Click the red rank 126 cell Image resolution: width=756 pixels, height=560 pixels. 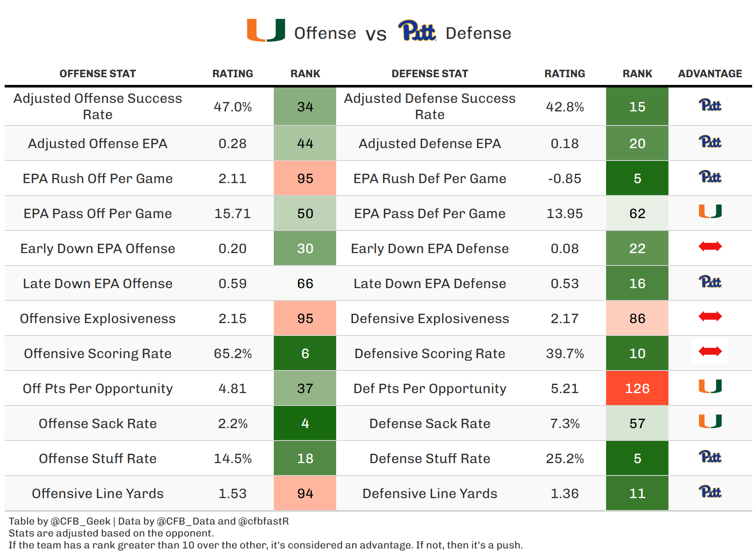coord(637,388)
